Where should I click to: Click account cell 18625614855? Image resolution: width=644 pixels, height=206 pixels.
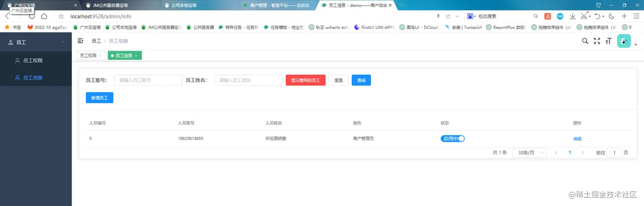tap(190, 139)
